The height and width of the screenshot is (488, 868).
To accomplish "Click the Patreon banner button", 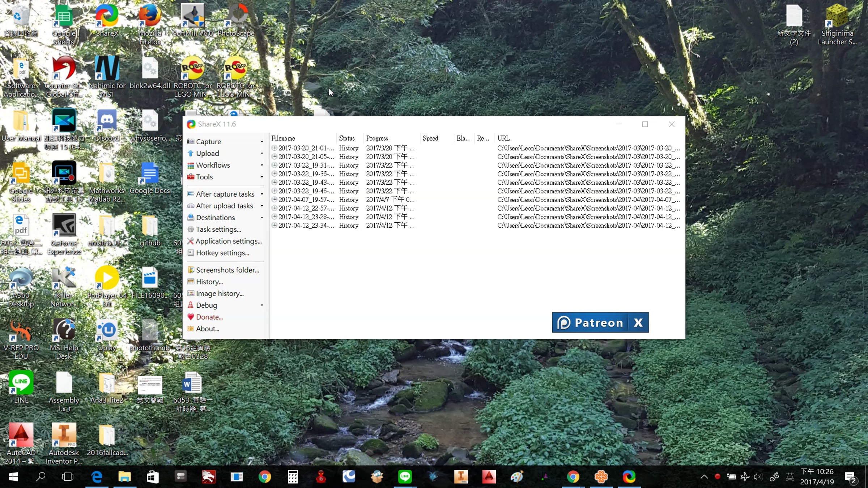I will click(x=590, y=322).
